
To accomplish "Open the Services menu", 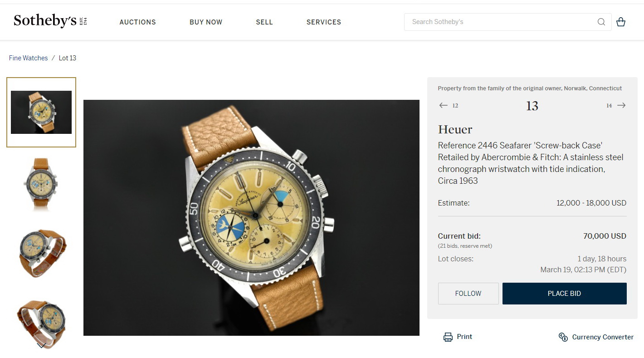I will pos(324,22).
